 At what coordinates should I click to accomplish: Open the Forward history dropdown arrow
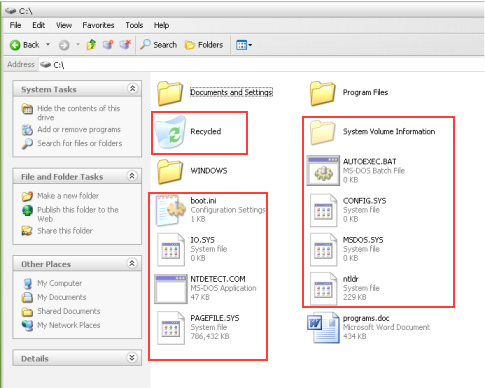78,45
